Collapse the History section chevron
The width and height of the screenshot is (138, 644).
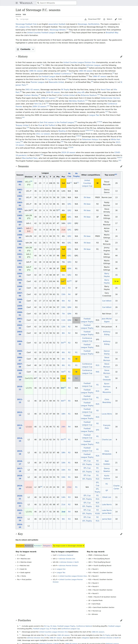point(17,57)
